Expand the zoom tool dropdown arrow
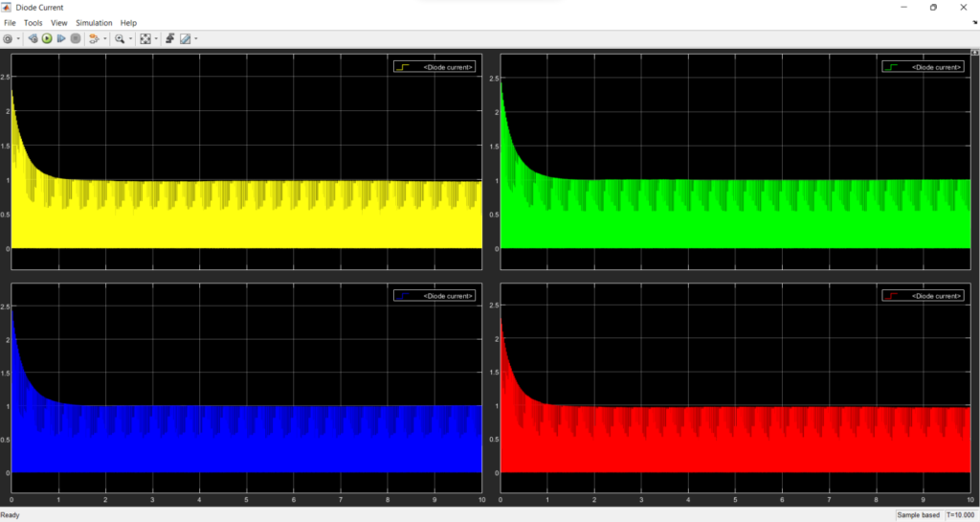Viewport: 980px width, 522px height. coord(130,38)
